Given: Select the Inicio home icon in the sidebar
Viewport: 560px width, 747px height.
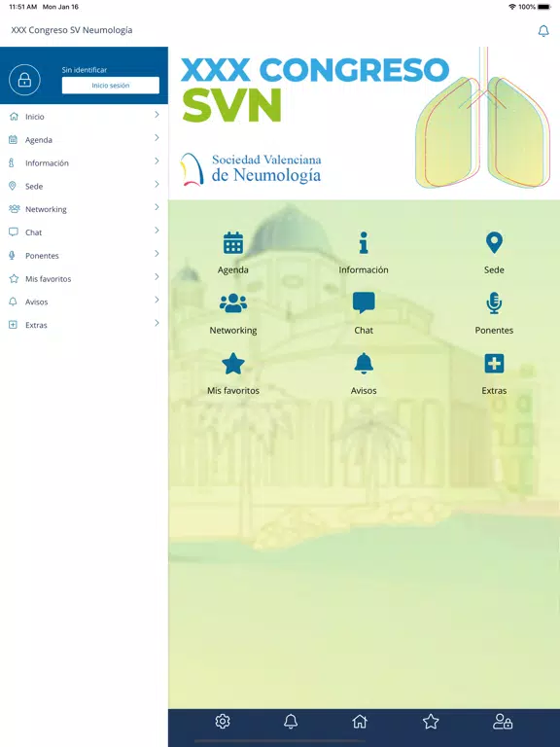Looking at the screenshot, I should (x=14, y=117).
